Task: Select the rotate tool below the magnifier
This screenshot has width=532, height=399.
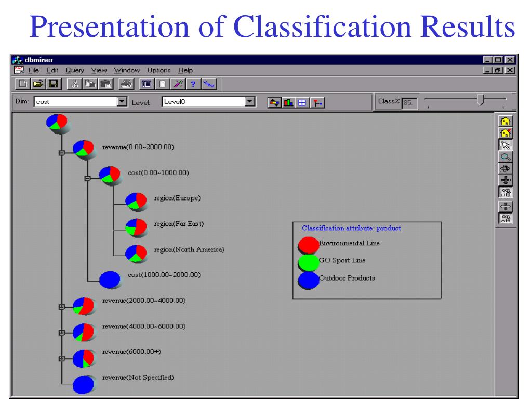Action: point(506,168)
